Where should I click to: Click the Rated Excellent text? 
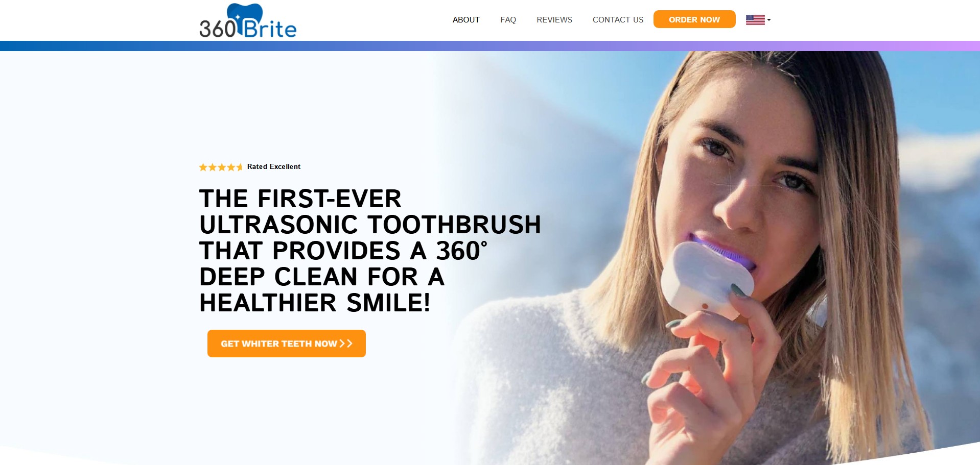click(x=274, y=166)
